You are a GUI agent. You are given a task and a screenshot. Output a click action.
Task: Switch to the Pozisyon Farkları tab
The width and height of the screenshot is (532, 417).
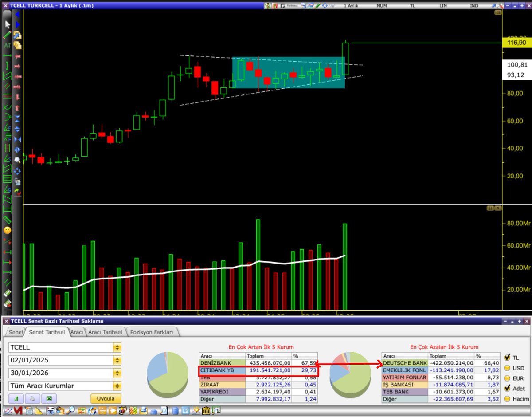click(152, 332)
